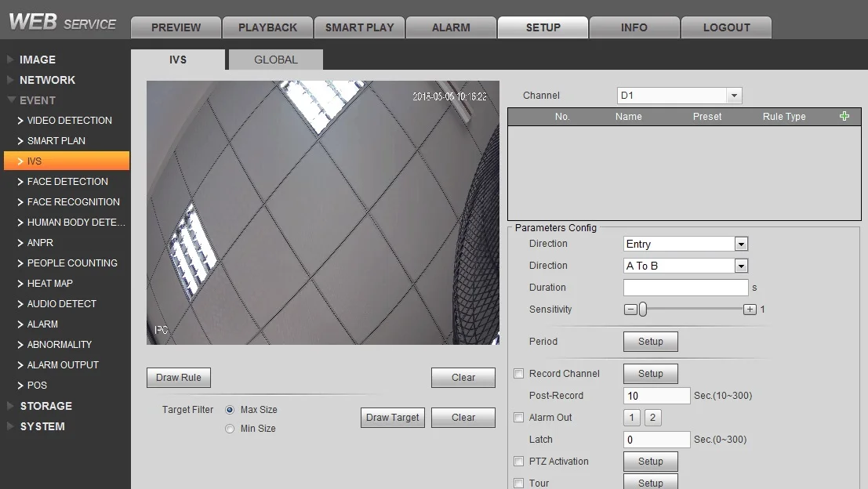This screenshot has width=868, height=489.
Task: Enable the Record Channel checkbox
Action: [519, 373]
